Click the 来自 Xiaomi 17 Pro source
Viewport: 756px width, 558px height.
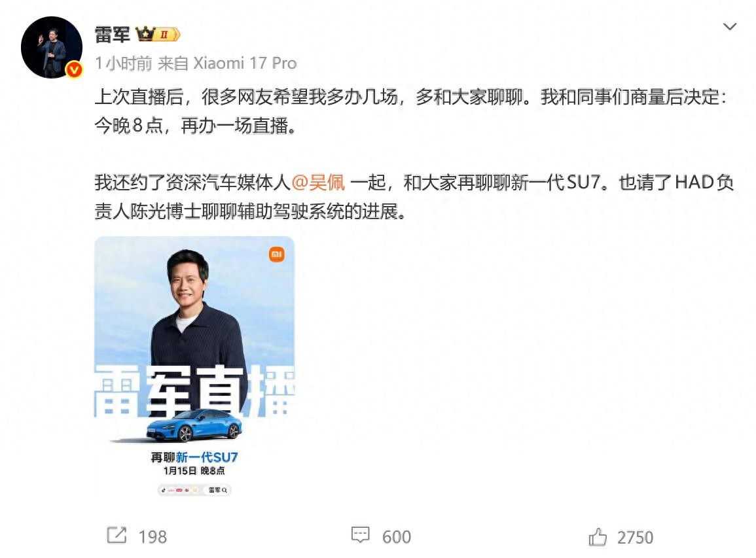[x=227, y=63]
